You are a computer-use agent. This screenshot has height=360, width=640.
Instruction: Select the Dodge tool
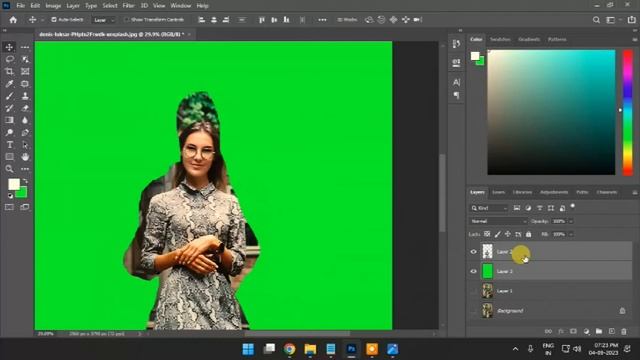pyautogui.click(x=9, y=133)
